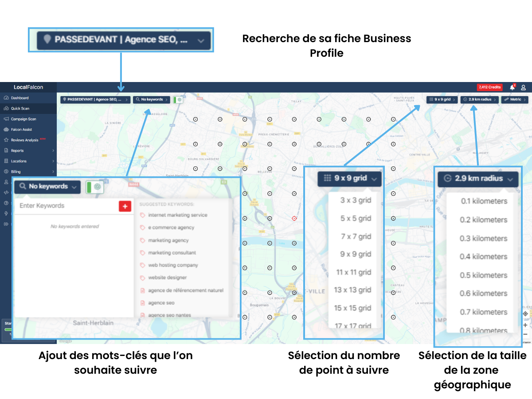Click the enlarged 2.9 km radius dropdown header
The height and width of the screenshot is (399, 532).
[x=478, y=179]
